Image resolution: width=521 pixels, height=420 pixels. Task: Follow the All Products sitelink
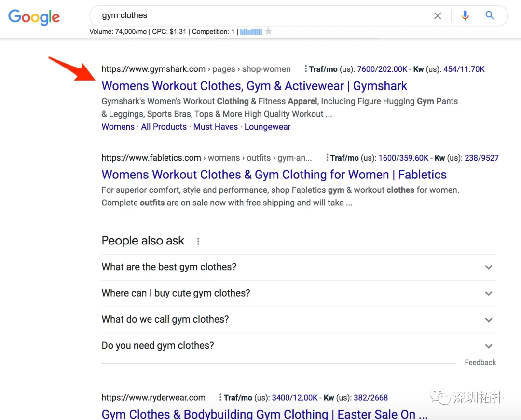pos(164,127)
